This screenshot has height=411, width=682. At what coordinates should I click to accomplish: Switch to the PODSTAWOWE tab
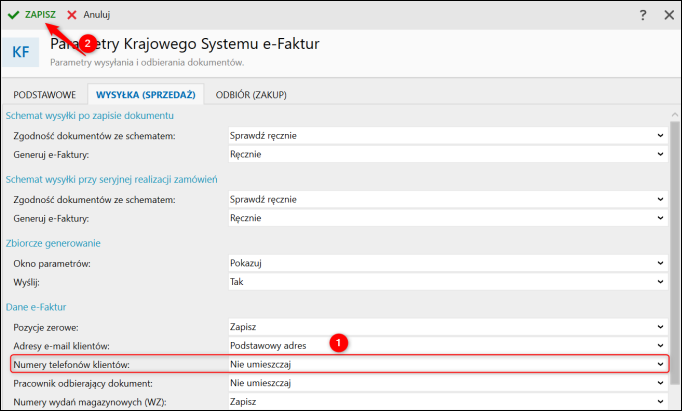(x=44, y=95)
